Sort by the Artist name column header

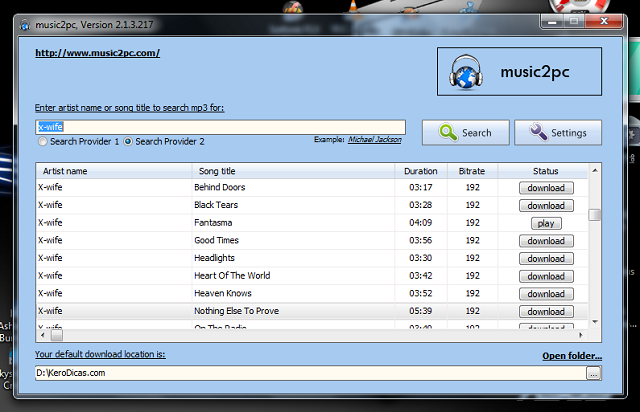[114, 171]
